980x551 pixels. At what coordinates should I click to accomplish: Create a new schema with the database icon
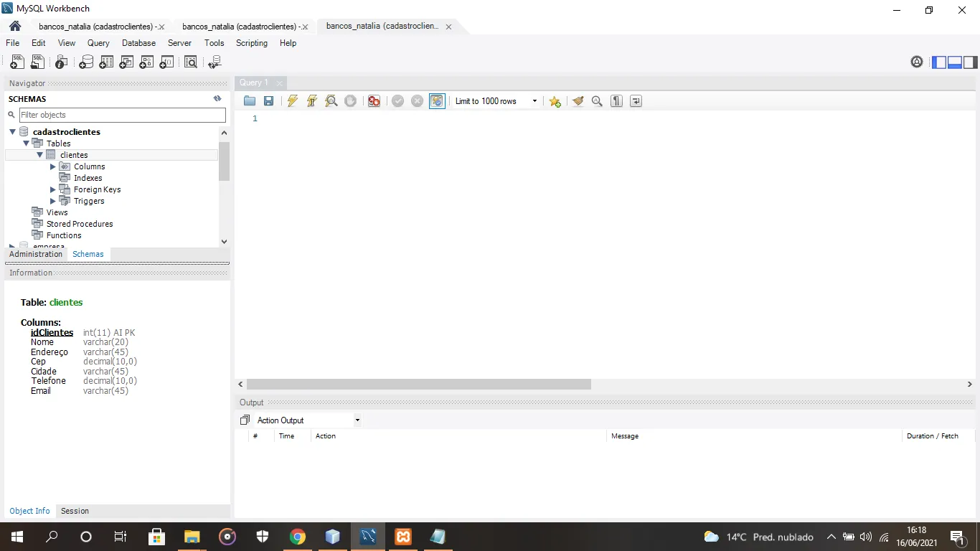(x=86, y=62)
